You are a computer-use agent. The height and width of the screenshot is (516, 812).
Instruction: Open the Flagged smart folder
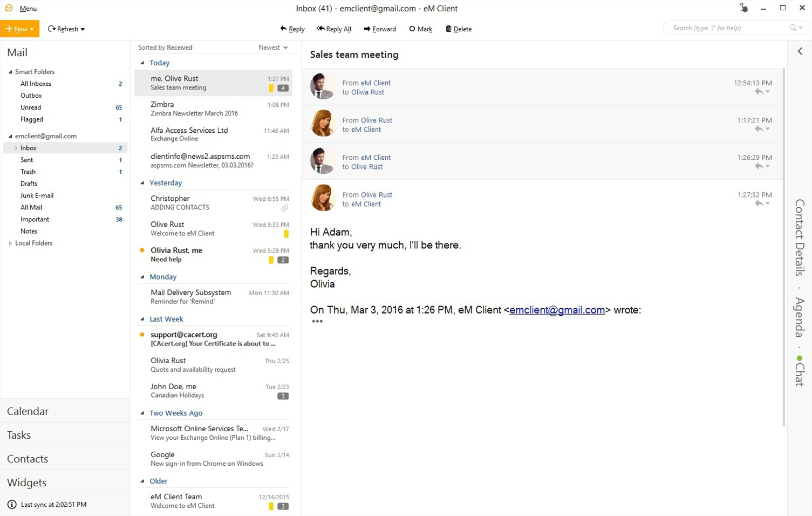32,119
